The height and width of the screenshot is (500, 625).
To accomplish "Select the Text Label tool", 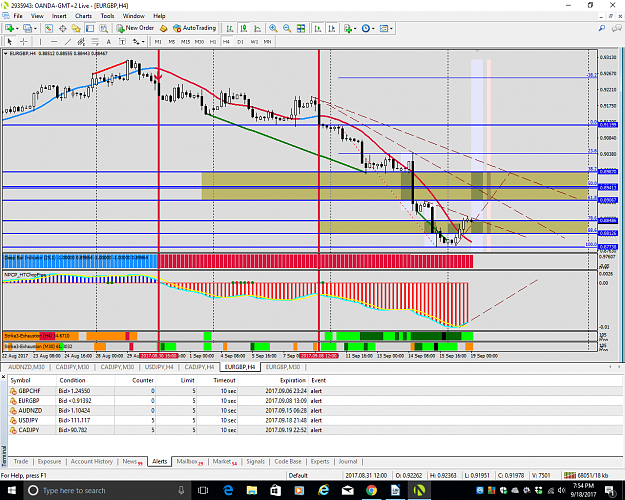I will click(122, 41).
